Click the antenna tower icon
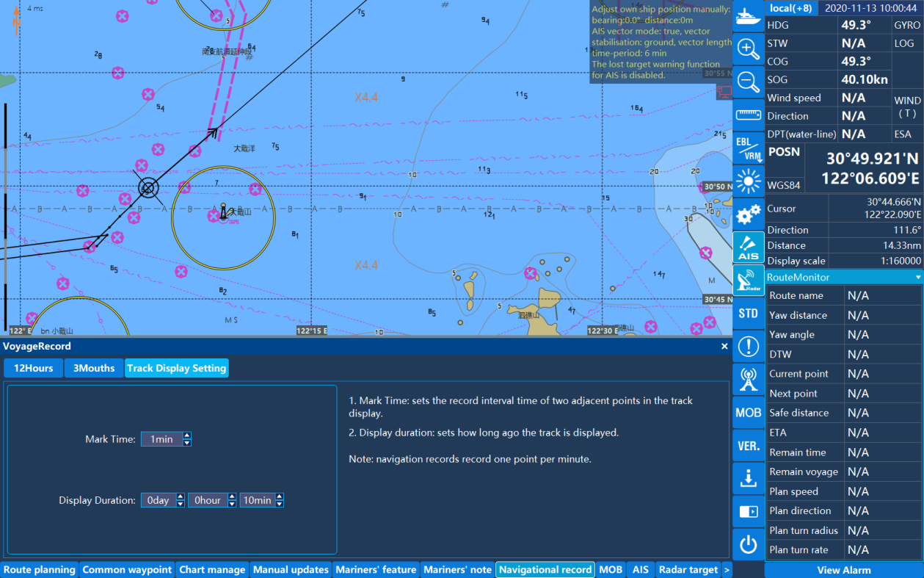 748,379
